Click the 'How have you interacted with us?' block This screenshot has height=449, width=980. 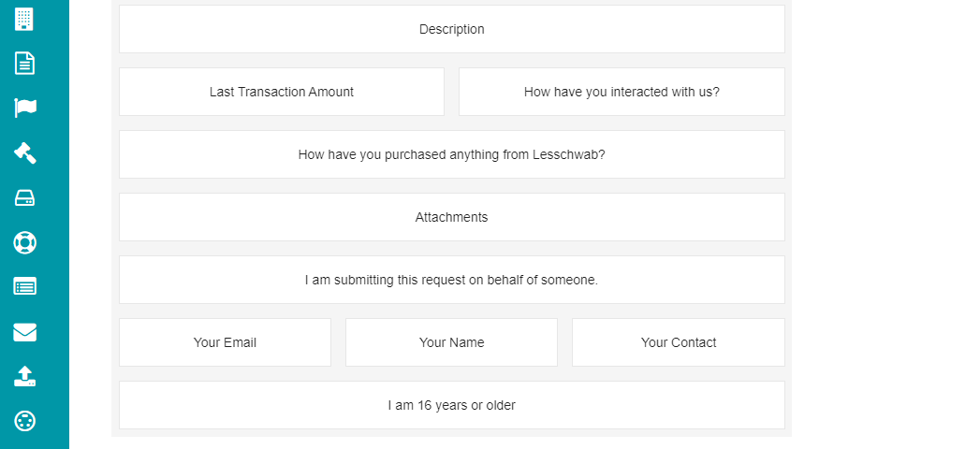pos(622,92)
